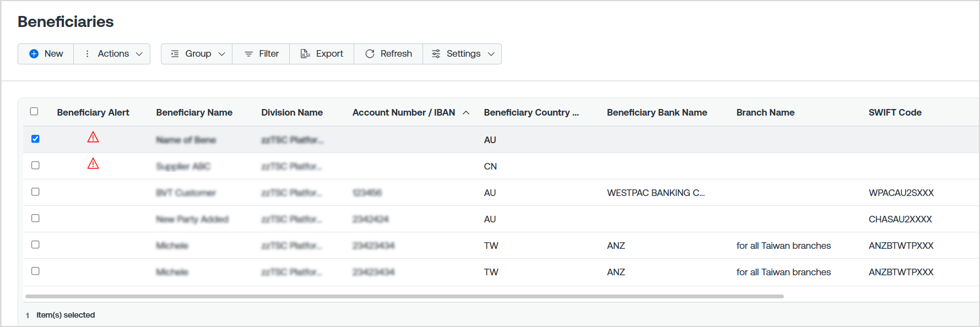Click the Filter lines icon
Image resolution: width=980 pixels, height=327 pixels.
click(x=248, y=54)
